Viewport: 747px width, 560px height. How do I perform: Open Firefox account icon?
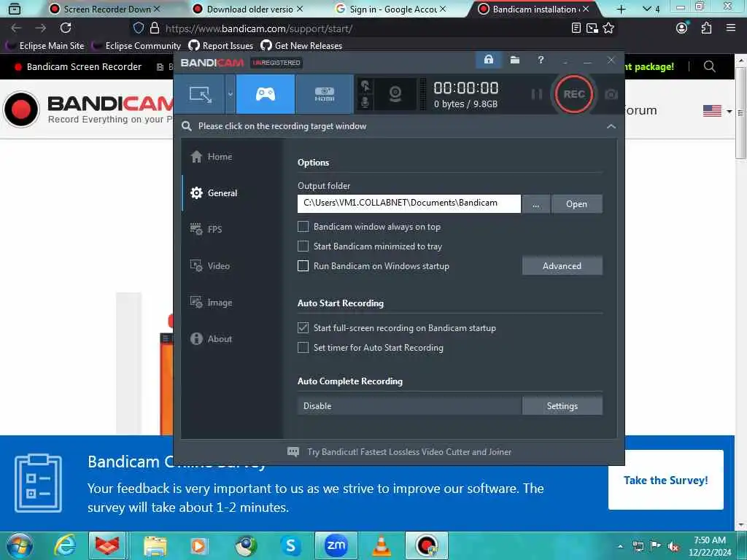coord(682,28)
